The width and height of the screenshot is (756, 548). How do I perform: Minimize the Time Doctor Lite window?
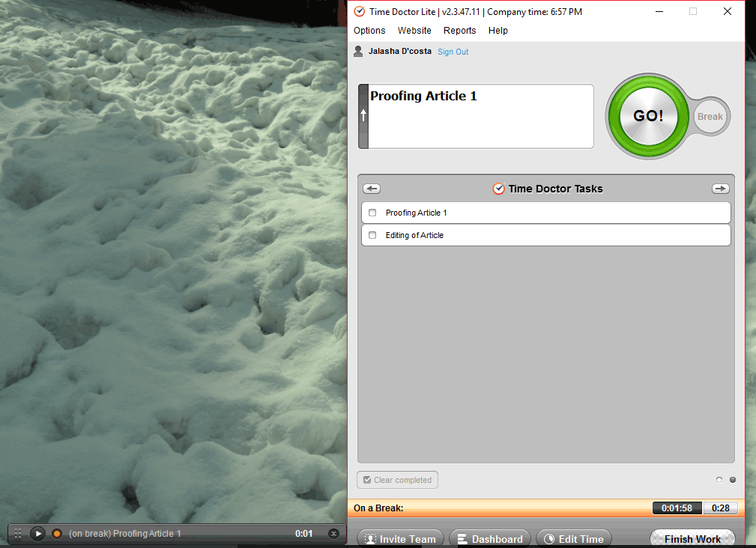click(659, 11)
